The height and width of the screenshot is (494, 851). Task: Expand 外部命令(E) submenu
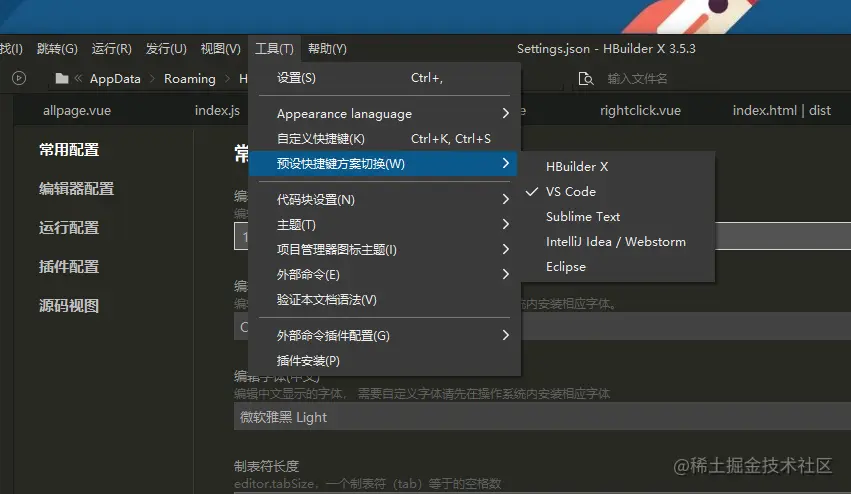384,275
